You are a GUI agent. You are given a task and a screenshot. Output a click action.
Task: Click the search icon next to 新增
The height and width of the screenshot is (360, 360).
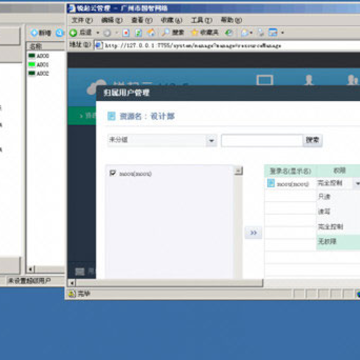pos(60,33)
